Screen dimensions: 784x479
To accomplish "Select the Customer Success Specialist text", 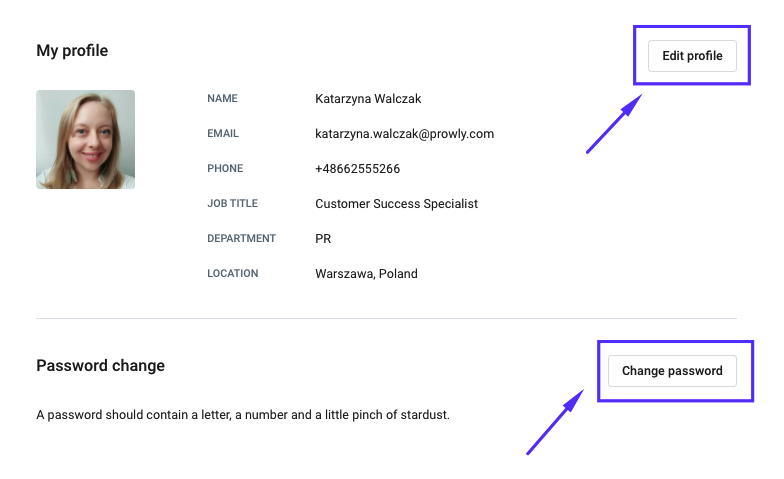I will [x=396, y=204].
